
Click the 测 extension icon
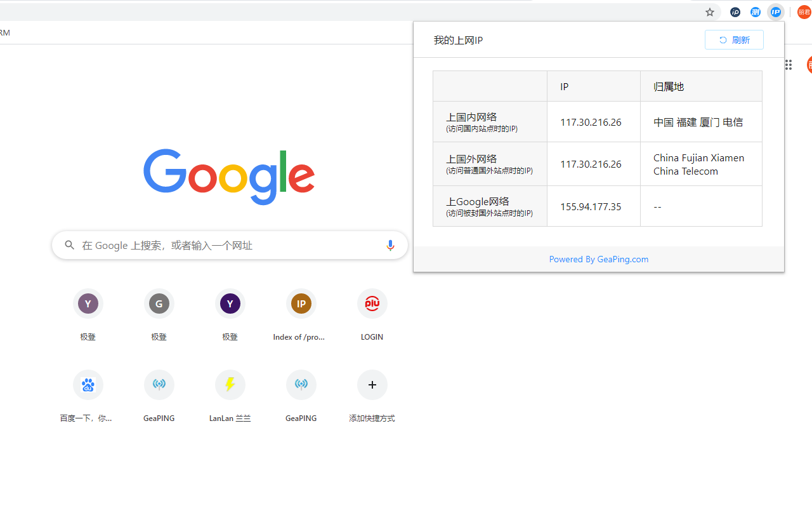[x=755, y=11]
